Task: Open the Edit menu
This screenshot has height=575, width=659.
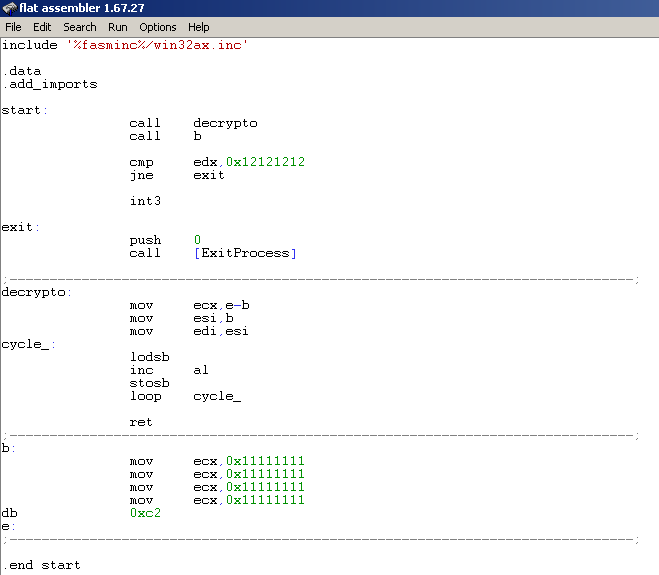Action: 42,27
